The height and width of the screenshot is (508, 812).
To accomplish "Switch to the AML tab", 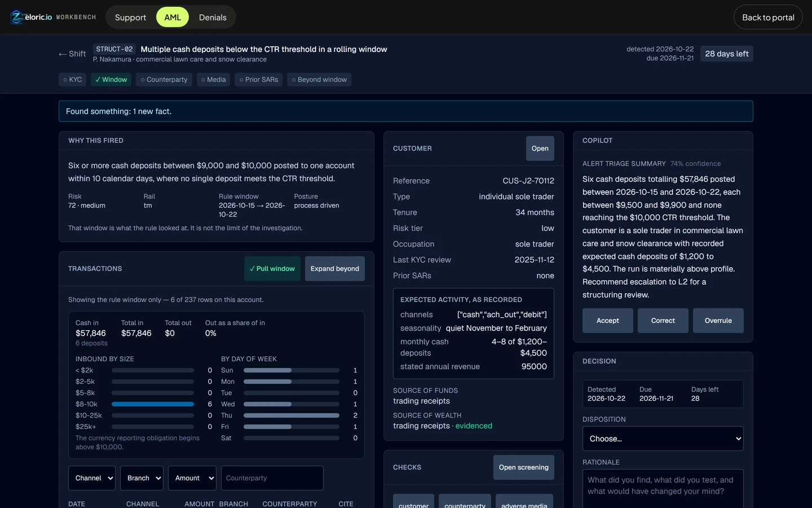I will [x=173, y=17].
